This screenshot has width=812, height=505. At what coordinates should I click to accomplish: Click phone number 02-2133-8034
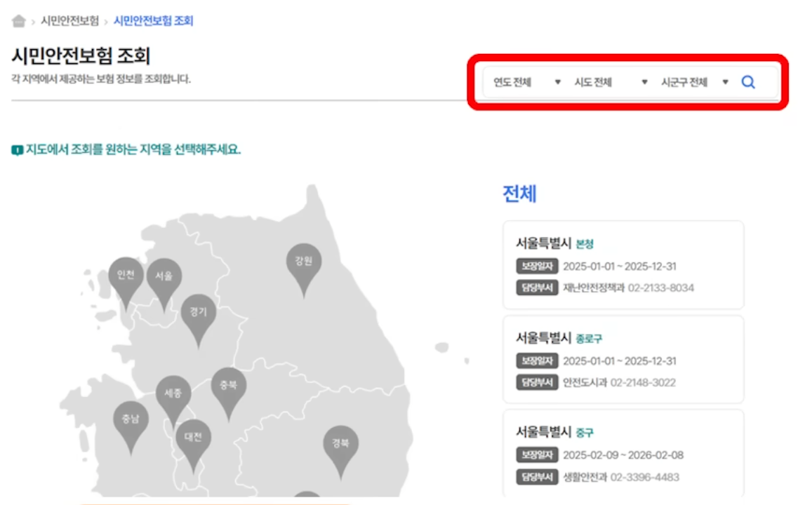point(661,288)
